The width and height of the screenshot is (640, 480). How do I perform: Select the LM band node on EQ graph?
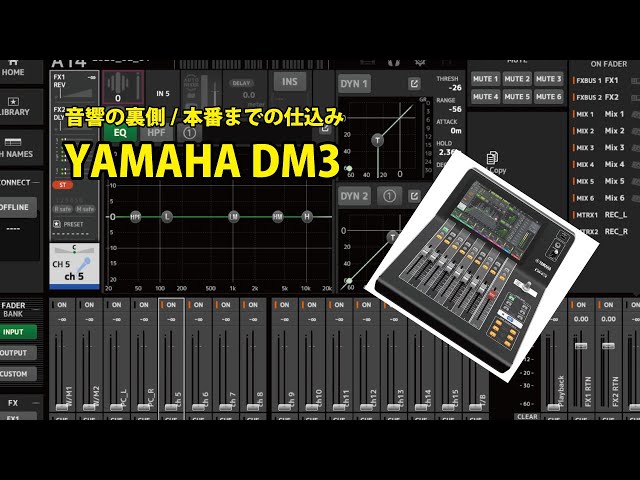233,217
